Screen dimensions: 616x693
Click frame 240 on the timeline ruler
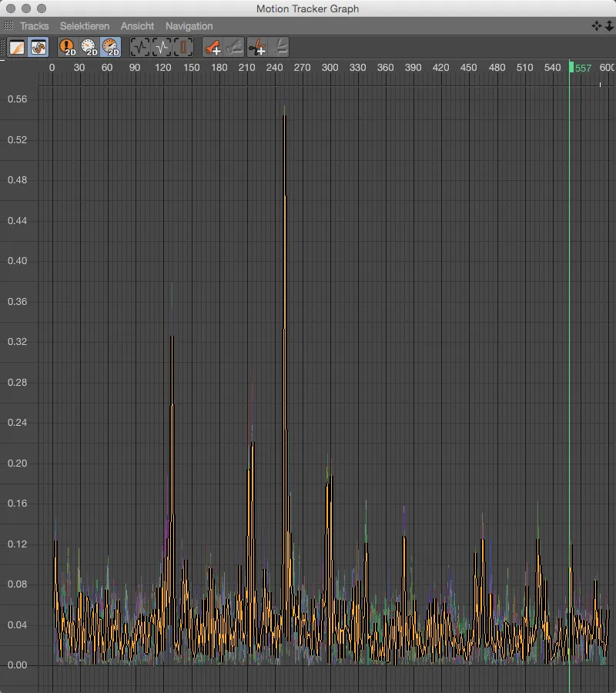(x=274, y=68)
